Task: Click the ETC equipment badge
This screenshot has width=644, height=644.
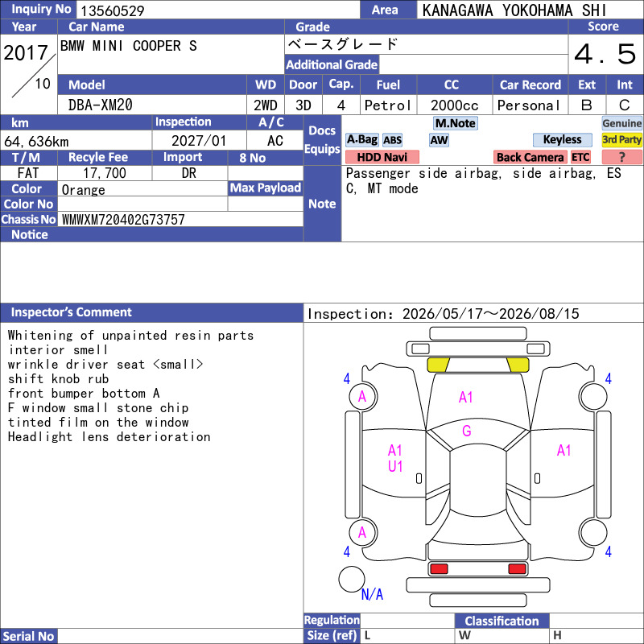Action: 580,157
